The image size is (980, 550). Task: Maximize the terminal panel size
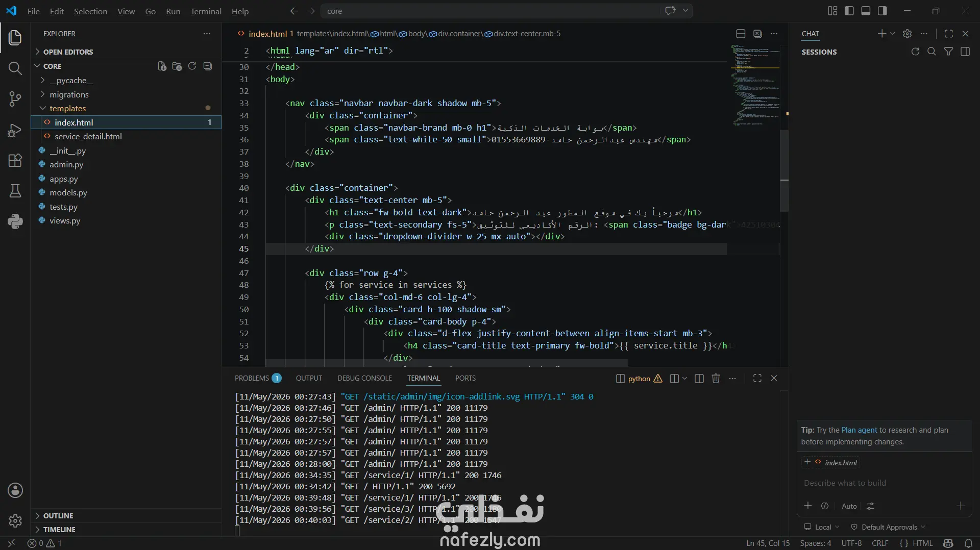757,379
